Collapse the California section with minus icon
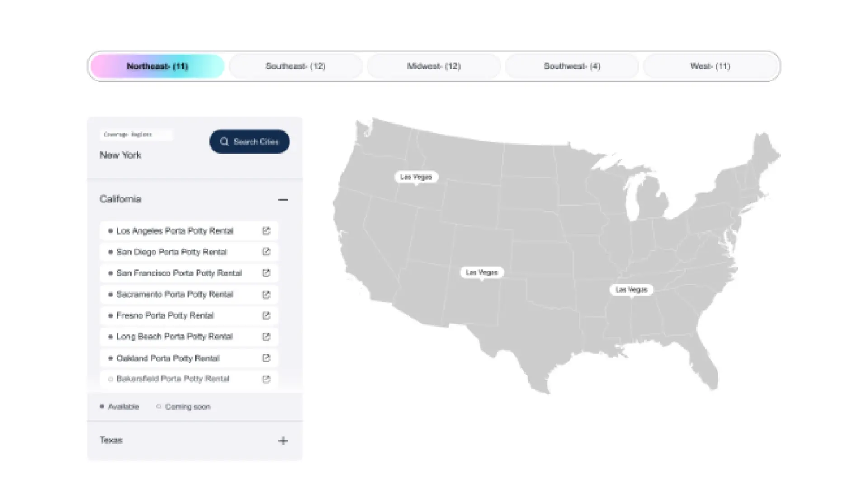 283,199
